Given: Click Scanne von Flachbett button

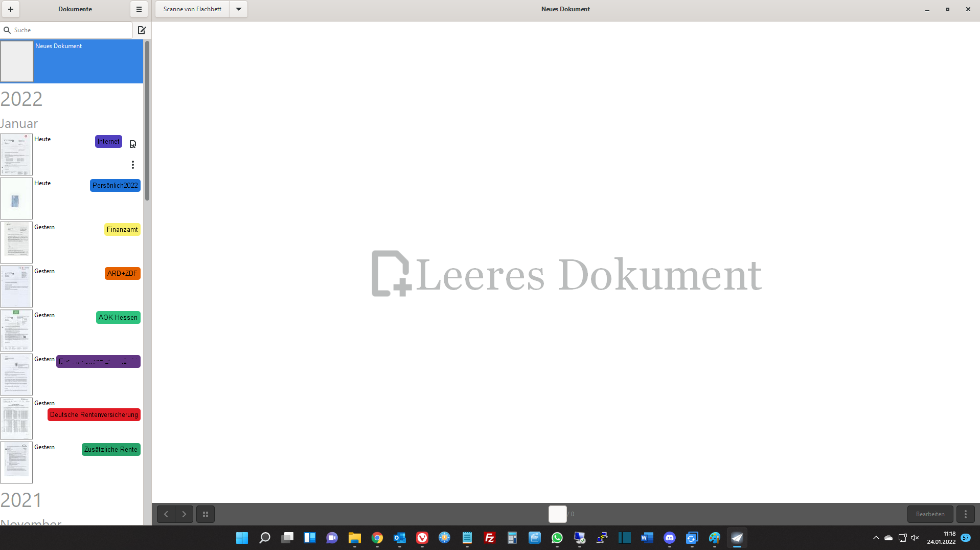Looking at the screenshot, I should point(192,9).
